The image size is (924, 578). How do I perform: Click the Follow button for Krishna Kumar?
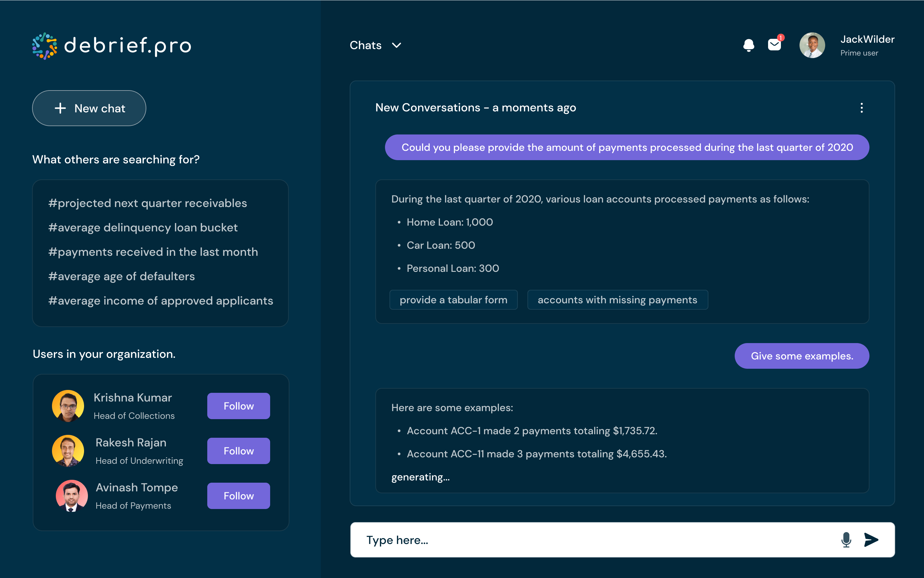click(238, 406)
